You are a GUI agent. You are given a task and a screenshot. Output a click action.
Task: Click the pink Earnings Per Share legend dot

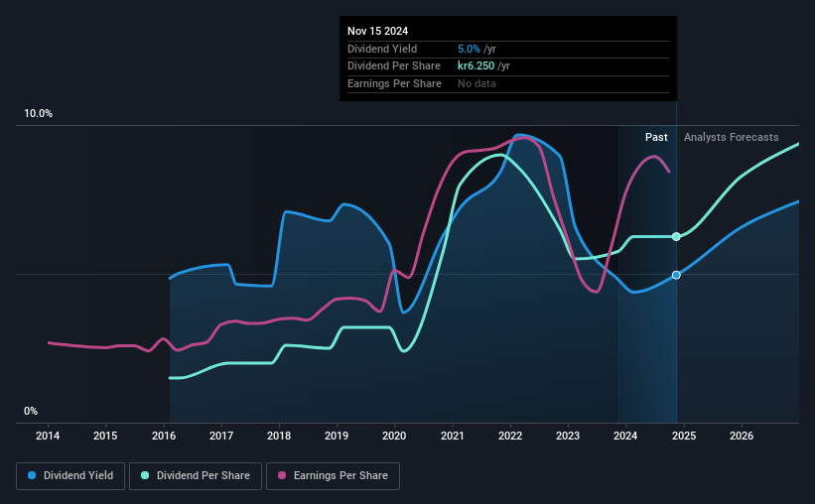point(282,475)
